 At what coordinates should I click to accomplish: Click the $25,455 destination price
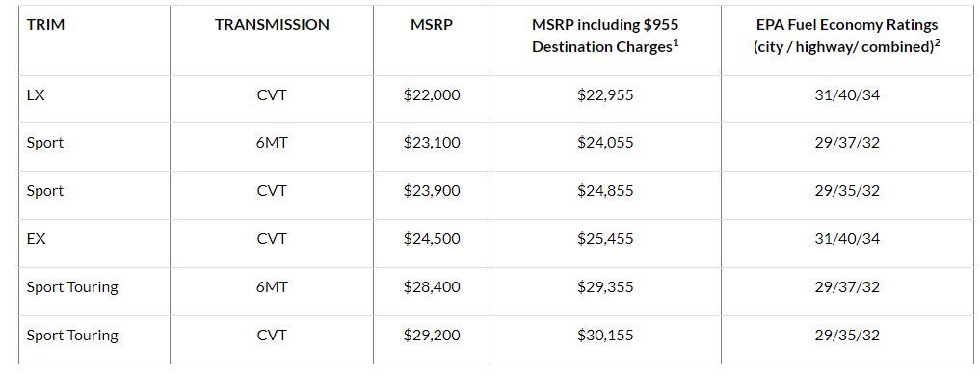[605, 239]
